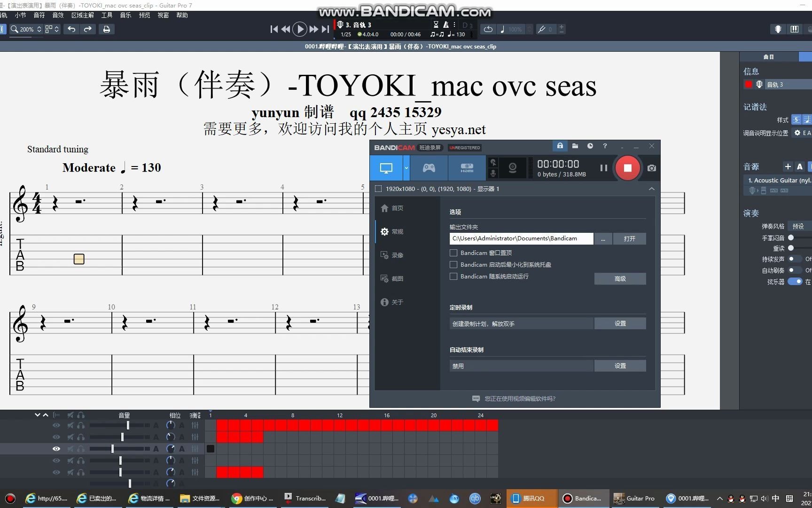Open Bandicam output folder icon

coord(575,146)
